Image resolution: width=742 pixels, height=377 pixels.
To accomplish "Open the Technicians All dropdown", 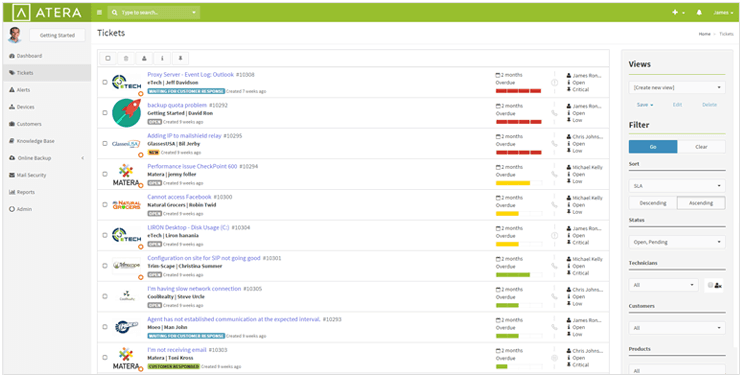I will tap(663, 285).
